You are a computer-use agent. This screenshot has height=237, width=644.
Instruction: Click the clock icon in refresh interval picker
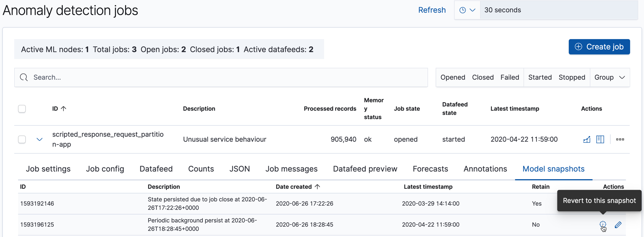click(x=463, y=10)
